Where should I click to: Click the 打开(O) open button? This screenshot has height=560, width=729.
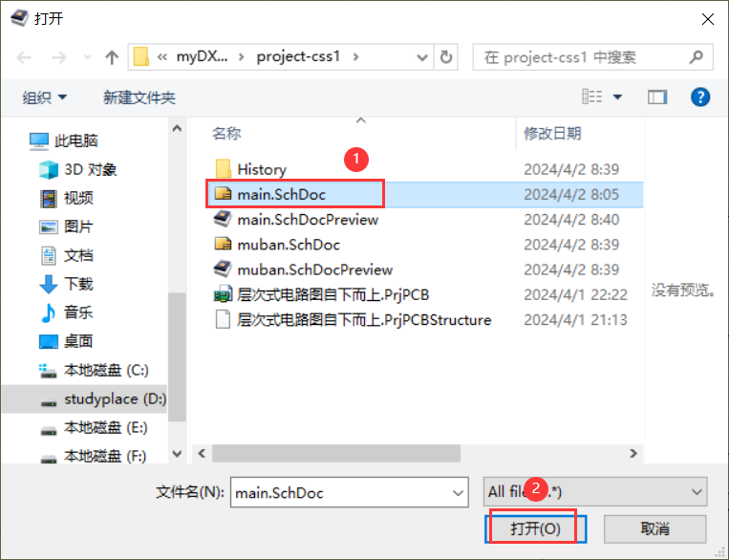pos(535,528)
